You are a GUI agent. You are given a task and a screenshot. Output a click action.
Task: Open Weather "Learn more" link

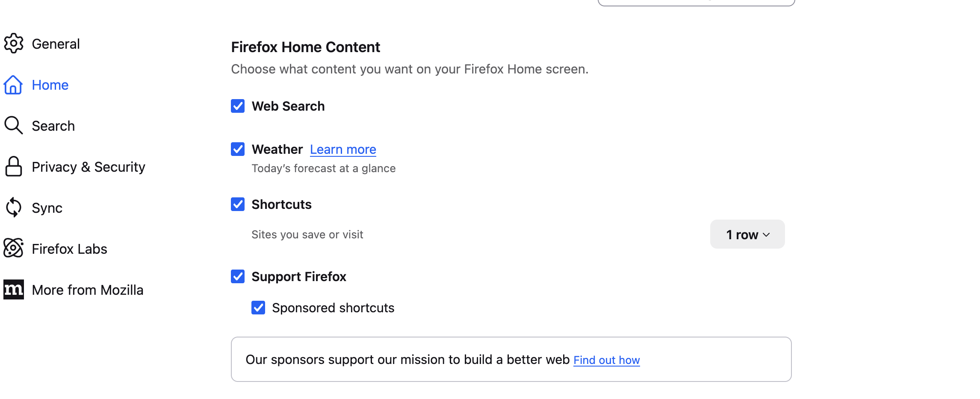(x=343, y=150)
